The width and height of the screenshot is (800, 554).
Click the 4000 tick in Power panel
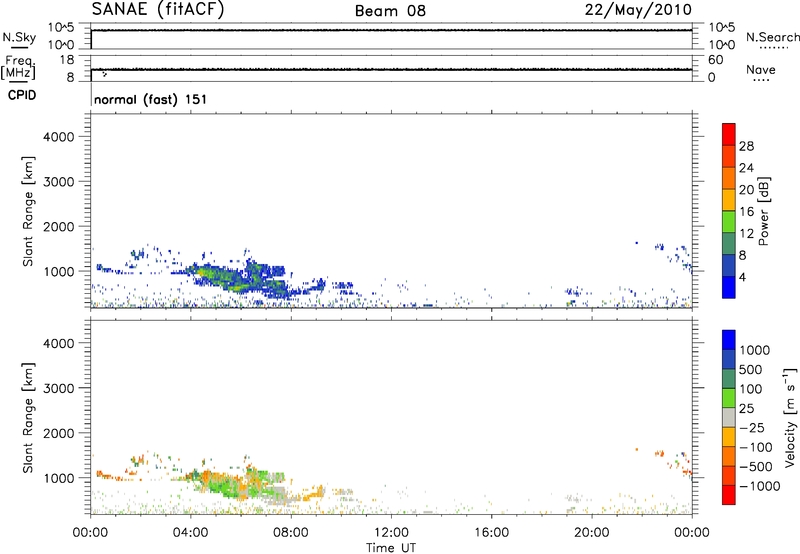58,137
